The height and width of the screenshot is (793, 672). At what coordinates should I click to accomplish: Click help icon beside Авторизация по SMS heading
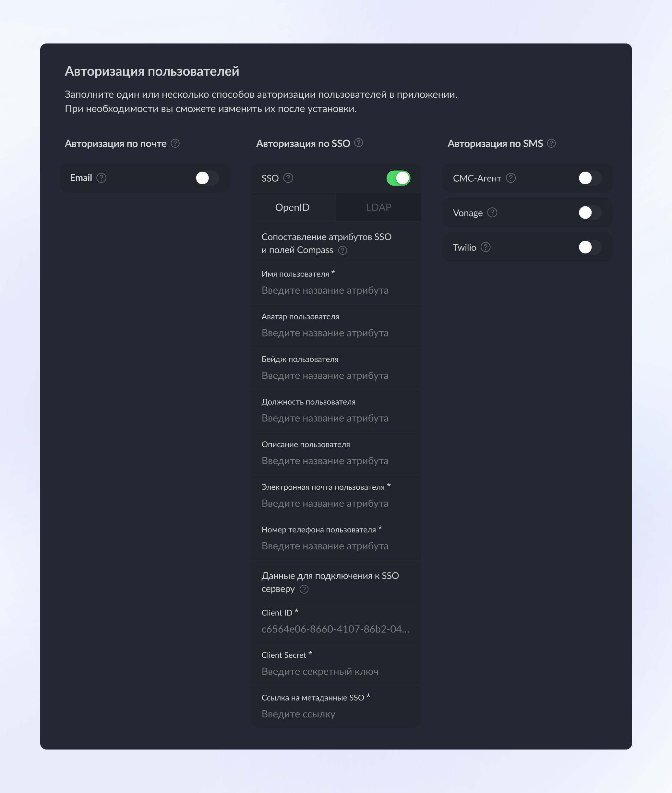coord(551,143)
